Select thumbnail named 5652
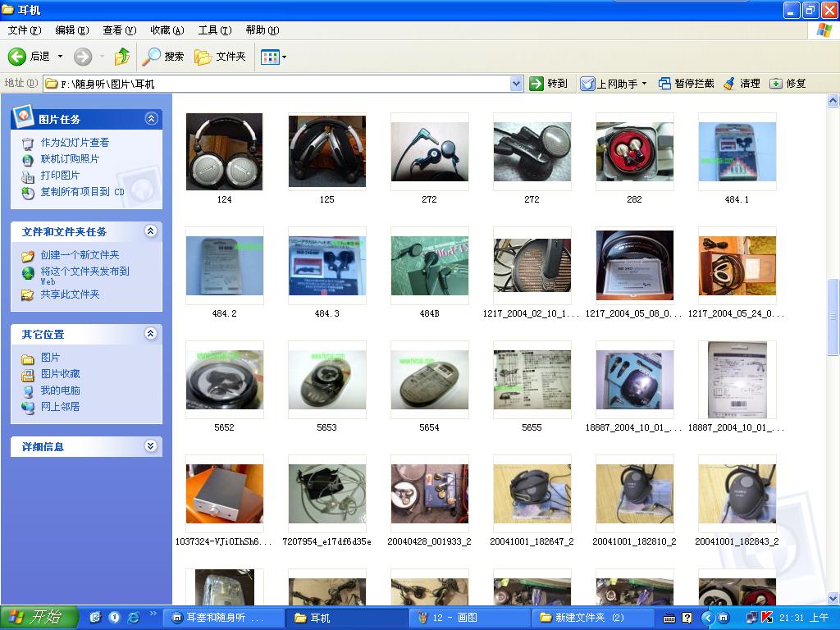This screenshot has width=840, height=630. click(x=225, y=380)
